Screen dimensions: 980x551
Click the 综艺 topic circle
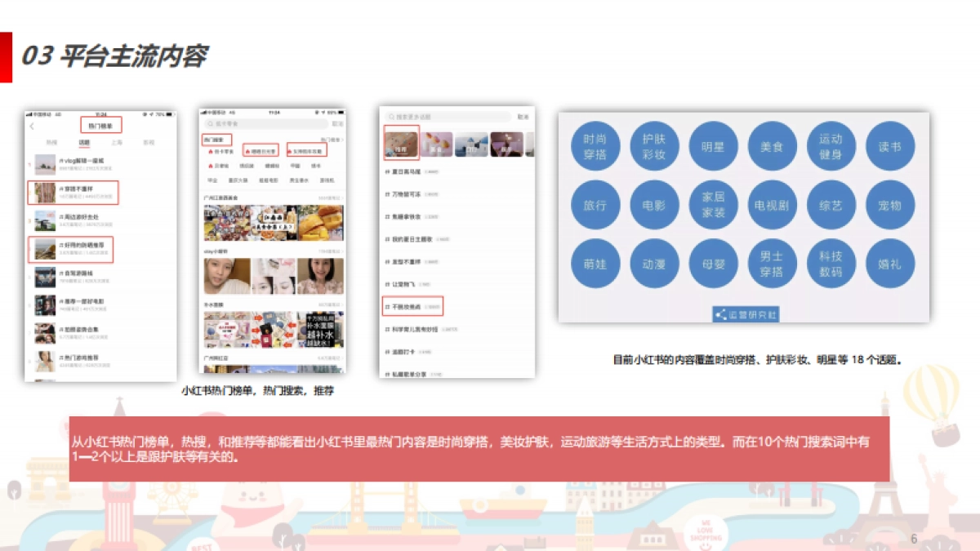point(831,205)
